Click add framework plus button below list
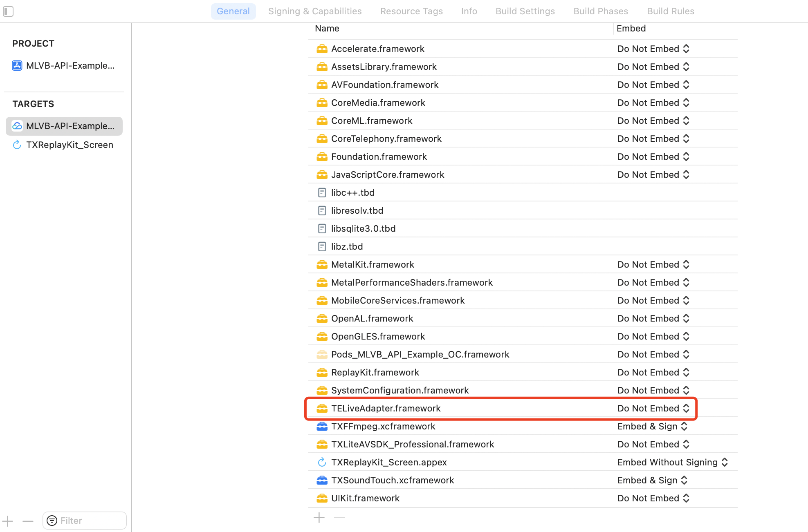This screenshot has width=808, height=532. pyautogui.click(x=319, y=518)
